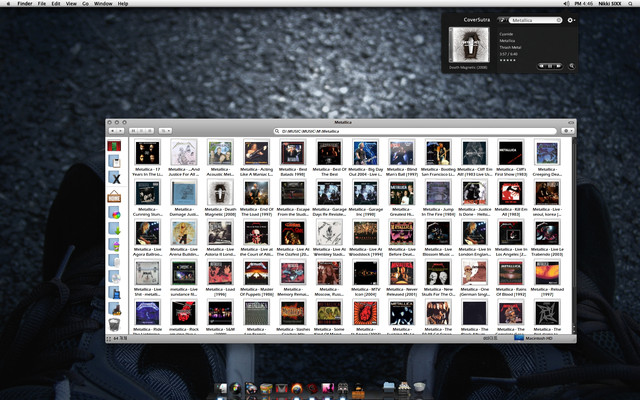Screen dimensions: 640x400
Task: Go forward in the Finder window toolbar
Action: tap(120, 131)
